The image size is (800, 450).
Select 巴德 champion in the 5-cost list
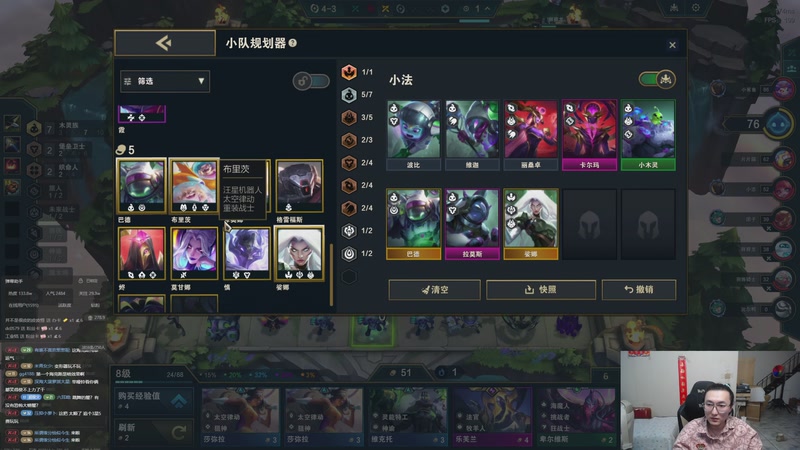tap(142, 186)
